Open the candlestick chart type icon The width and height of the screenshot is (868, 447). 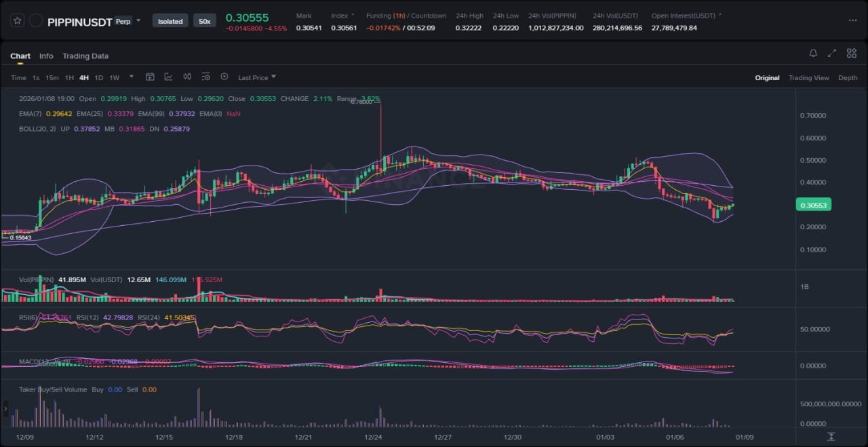tap(187, 77)
